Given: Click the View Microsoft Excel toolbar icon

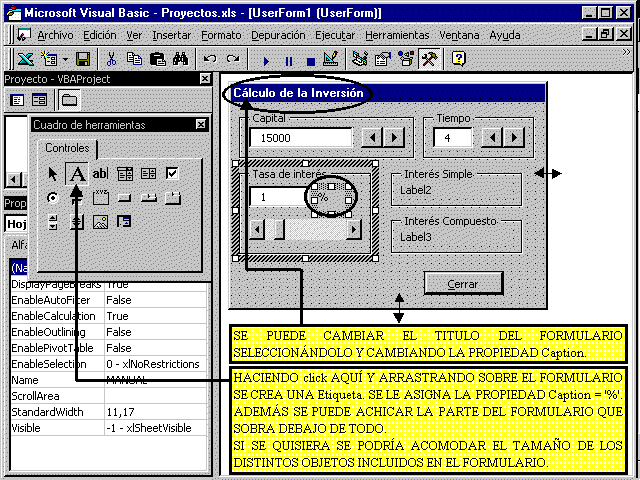Looking at the screenshot, I should (x=25, y=60).
